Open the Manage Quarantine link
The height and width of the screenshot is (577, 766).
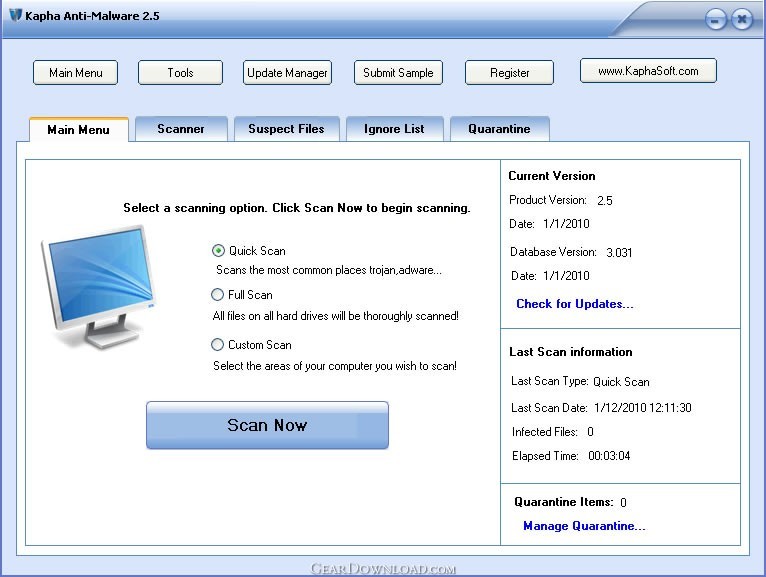(x=584, y=526)
